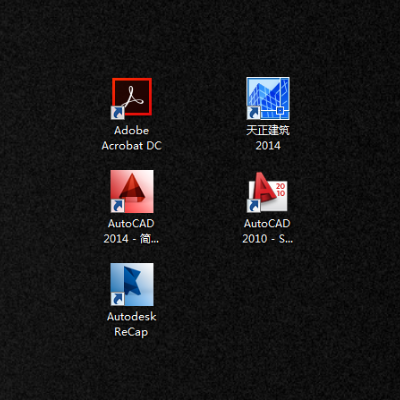Click shortcut arrow on Autodesk ReCap icon
The image size is (400, 400).
[118, 299]
